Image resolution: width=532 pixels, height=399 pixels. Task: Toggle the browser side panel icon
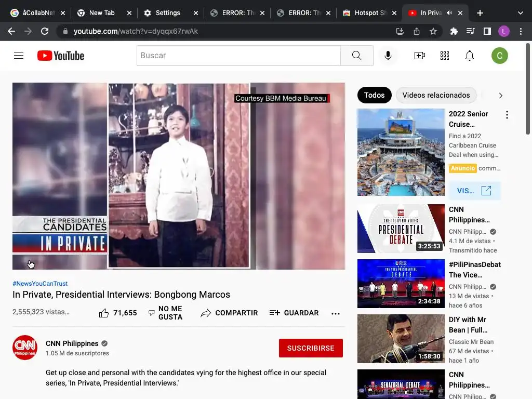tap(487, 31)
